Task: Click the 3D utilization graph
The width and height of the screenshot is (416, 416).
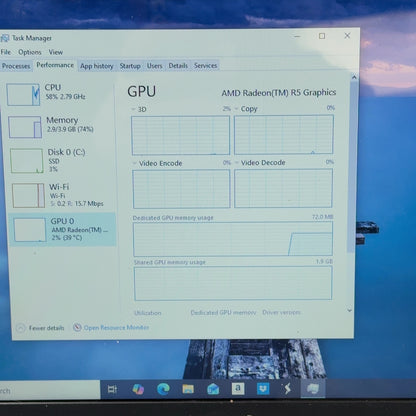Action: [181, 135]
